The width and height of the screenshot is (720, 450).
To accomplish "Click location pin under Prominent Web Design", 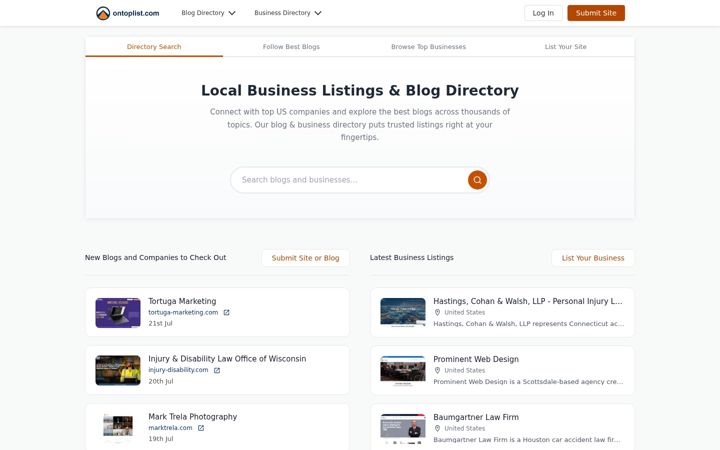I will (x=437, y=370).
